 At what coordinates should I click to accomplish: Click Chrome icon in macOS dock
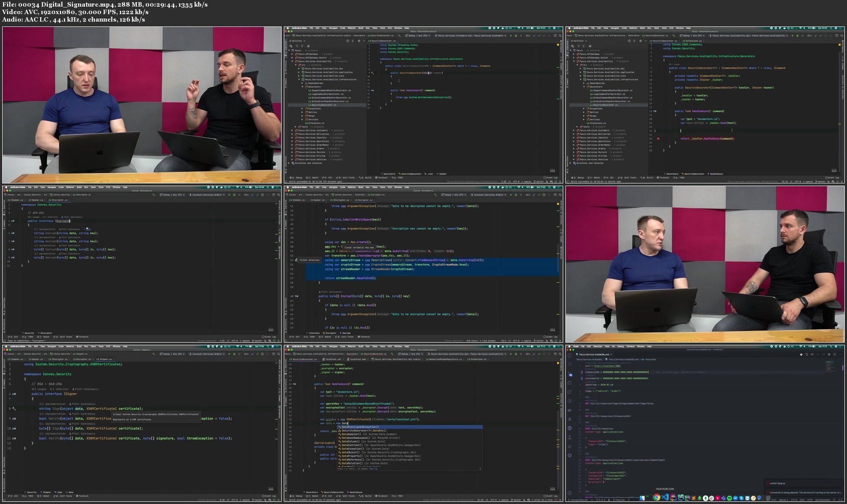point(657,497)
